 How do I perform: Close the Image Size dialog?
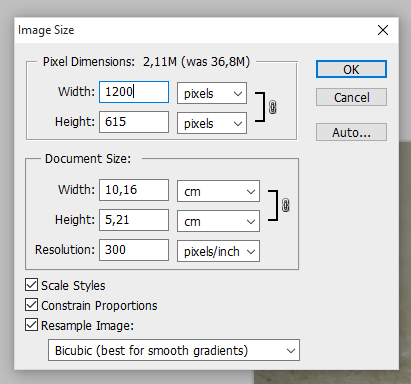click(x=383, y=30)
